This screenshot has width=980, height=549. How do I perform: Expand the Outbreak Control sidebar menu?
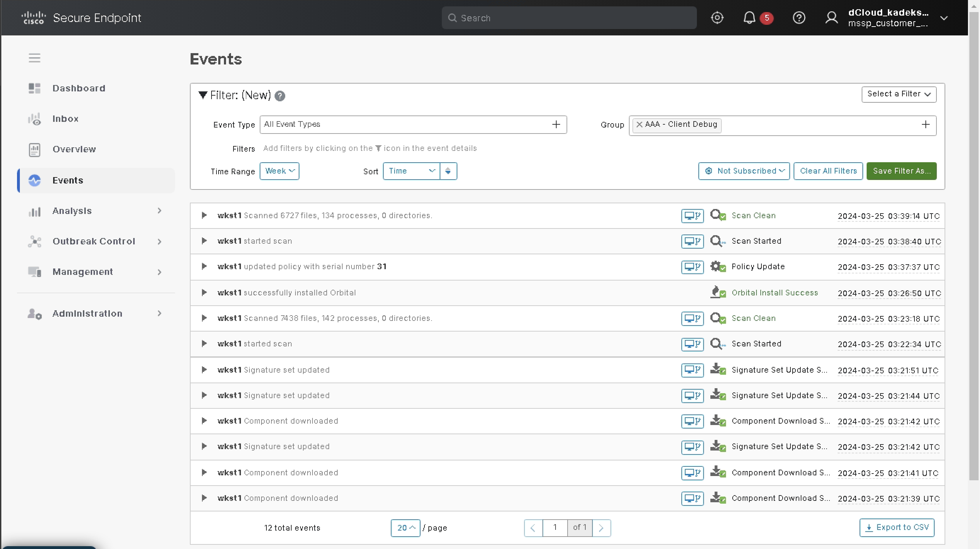[x=94, y=242]
